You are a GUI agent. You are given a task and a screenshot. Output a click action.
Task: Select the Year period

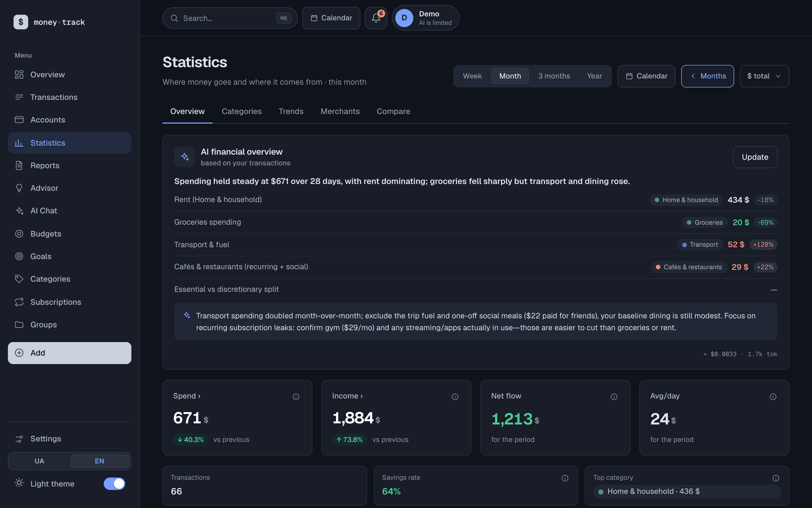(x=594, y=76)
